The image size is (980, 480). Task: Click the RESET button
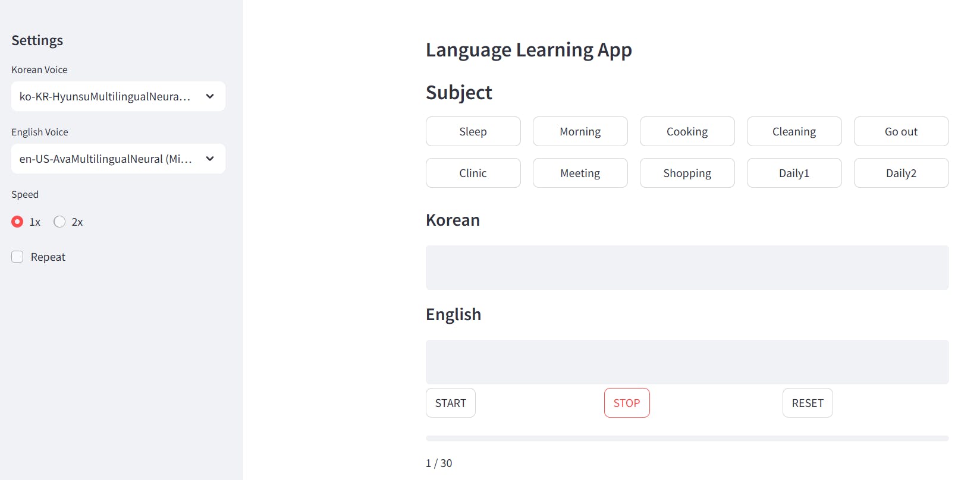[808, 403]
